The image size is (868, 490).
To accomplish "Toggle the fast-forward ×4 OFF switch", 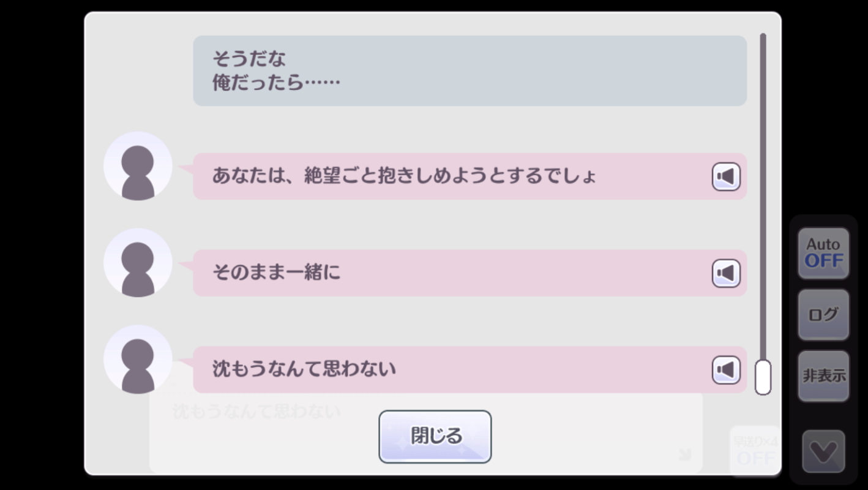I will coord(755,451).
